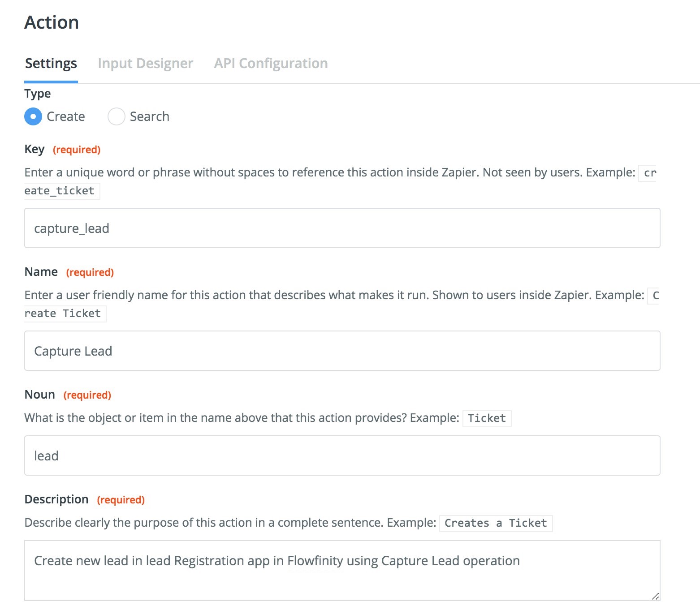Image resolution: width=700 pixels, height=610 pixels.
Task: Click the 'reate Ticket' example code text
Action: (63, 314)
